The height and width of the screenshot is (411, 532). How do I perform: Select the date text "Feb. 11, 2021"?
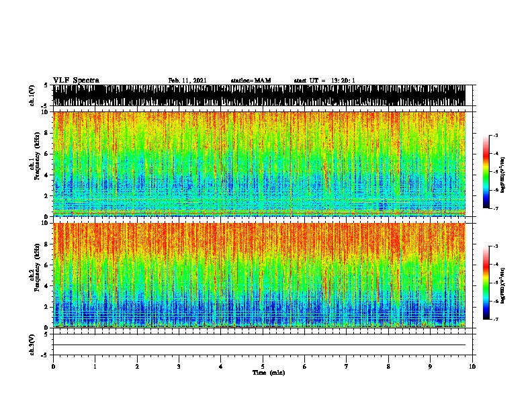pos(187,81)
